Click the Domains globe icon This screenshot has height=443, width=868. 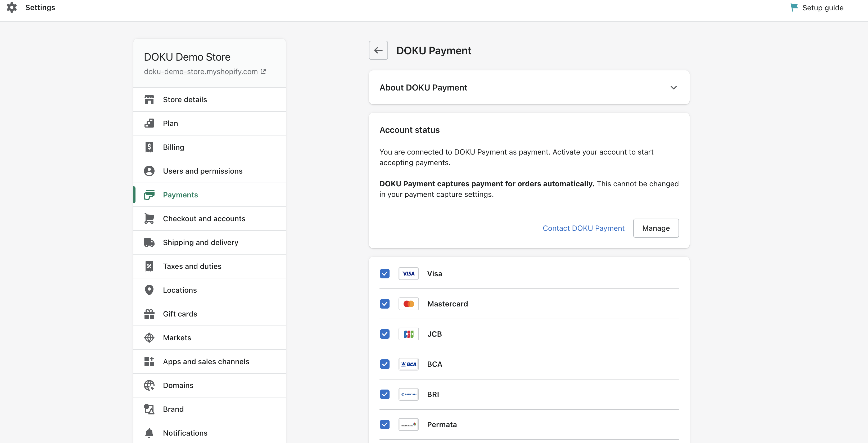point(149,385)
